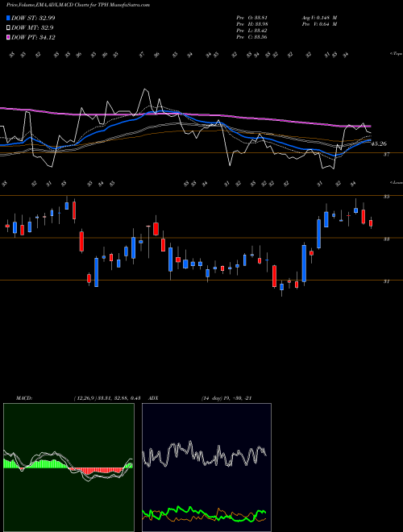Click the MACD '(12,26,9)' parameter values

click(x=107, y=398)
